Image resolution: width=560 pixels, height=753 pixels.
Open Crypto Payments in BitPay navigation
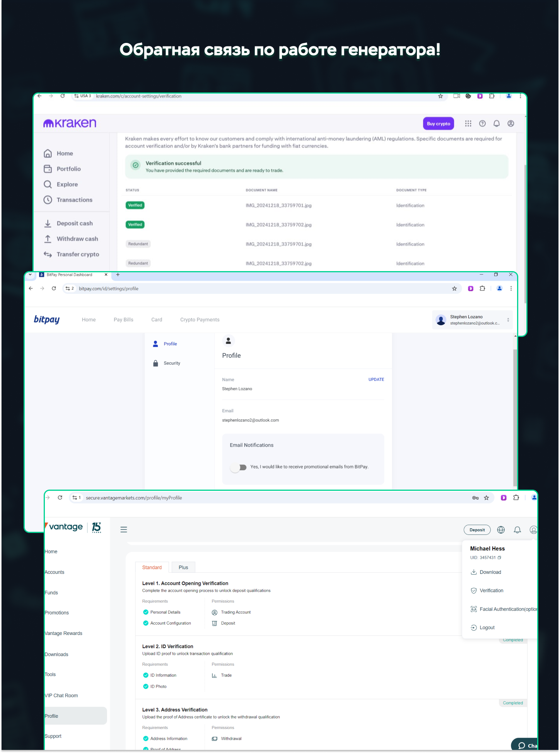tap(200, 320)
